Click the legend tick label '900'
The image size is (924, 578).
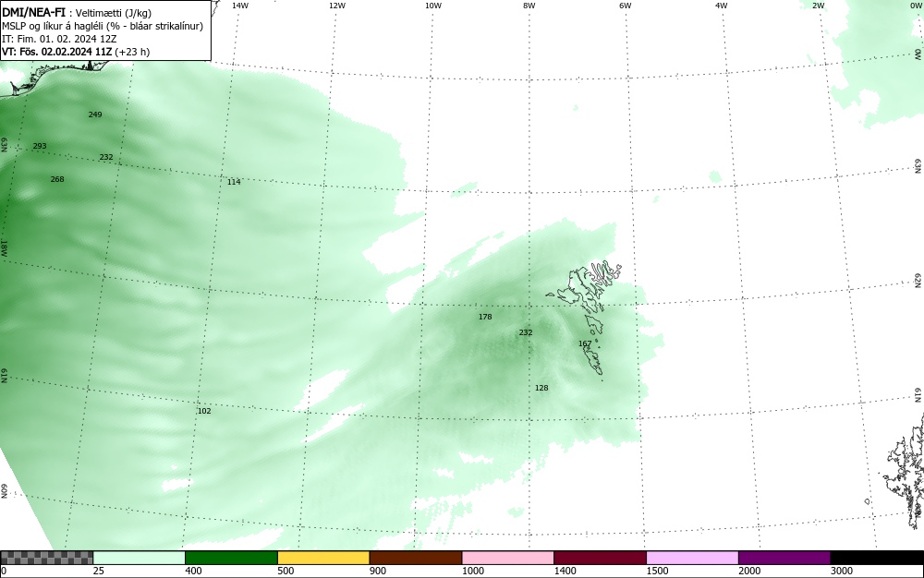pos(378,571)
